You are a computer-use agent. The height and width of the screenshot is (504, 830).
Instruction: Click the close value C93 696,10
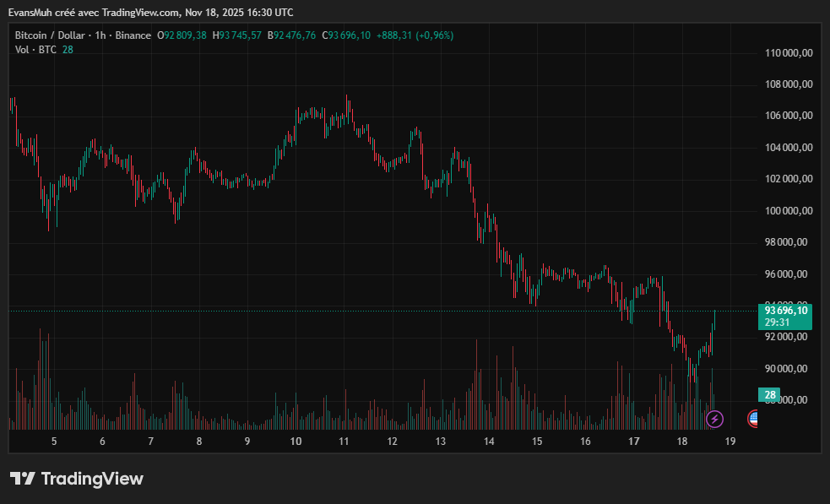pos(346,35)
